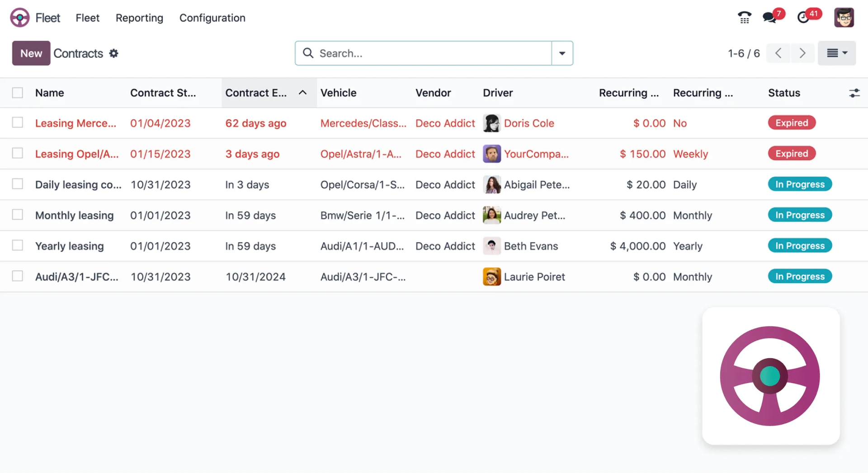Screen dimensions: 868x473
Task: Click the 1-6 / 6 pager counter
Action: (744, 53)
